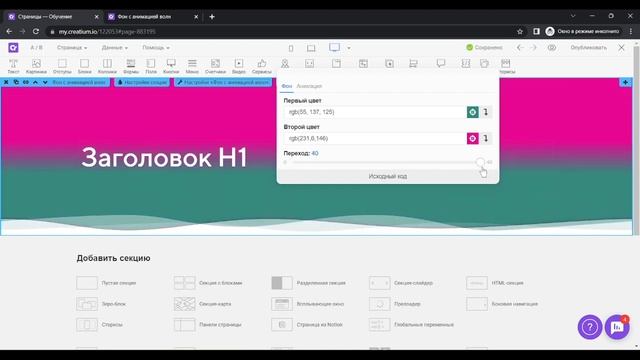Switch to the Анимация tab
Screen dimensions: 640x360
tap(309, 86)
